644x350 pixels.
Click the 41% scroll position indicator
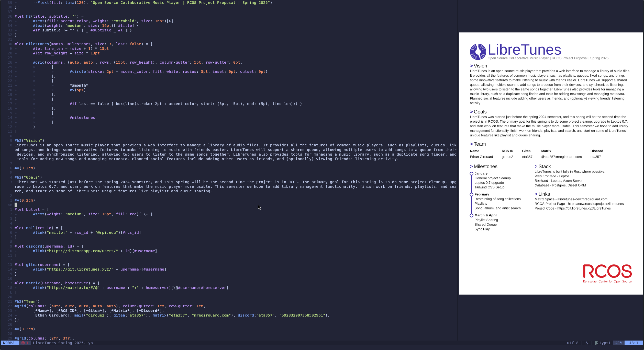(x=618, y=343)
